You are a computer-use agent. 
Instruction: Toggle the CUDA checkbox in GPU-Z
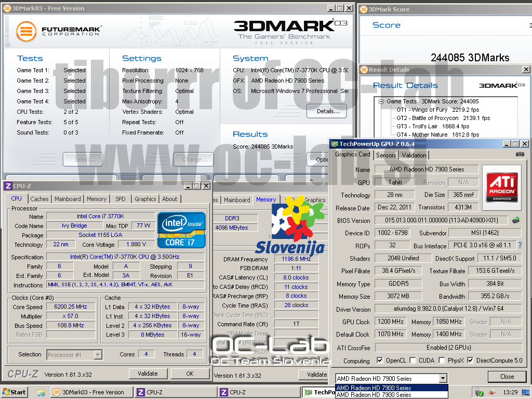pyautogui.click(x=413, y=361)
